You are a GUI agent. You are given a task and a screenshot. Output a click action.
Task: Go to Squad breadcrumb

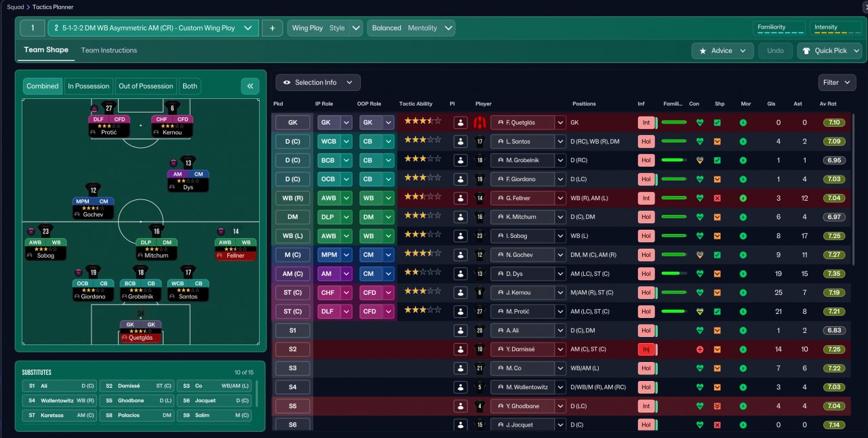click(14, 7)
